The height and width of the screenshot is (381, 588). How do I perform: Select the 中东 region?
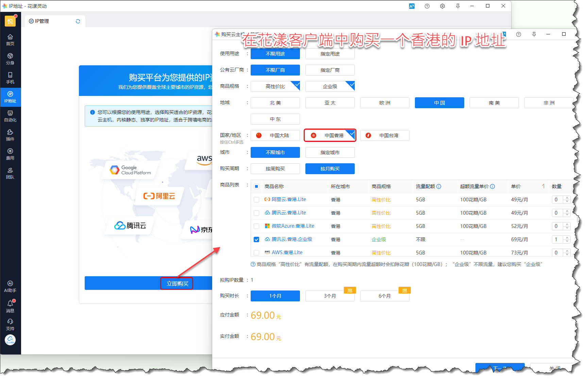[275, 119]
